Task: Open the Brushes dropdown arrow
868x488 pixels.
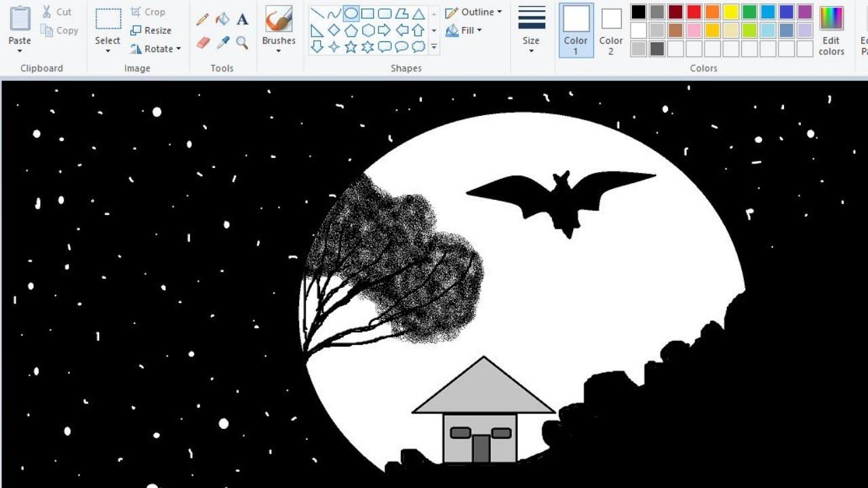Action: click(279, 51)
